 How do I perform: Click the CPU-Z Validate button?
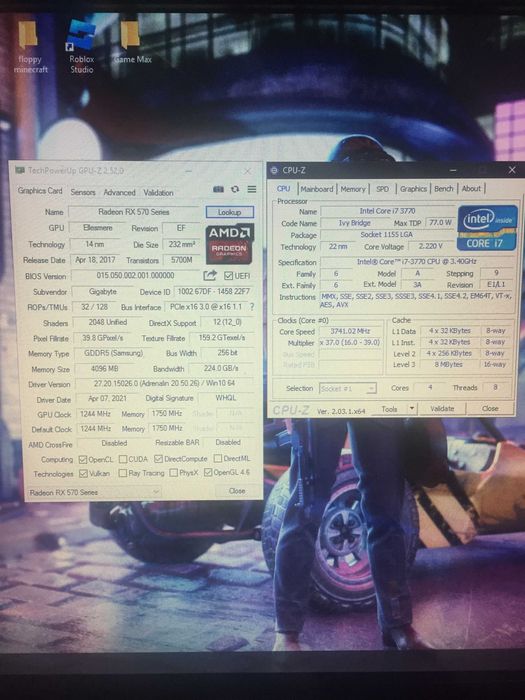(442, 408)
